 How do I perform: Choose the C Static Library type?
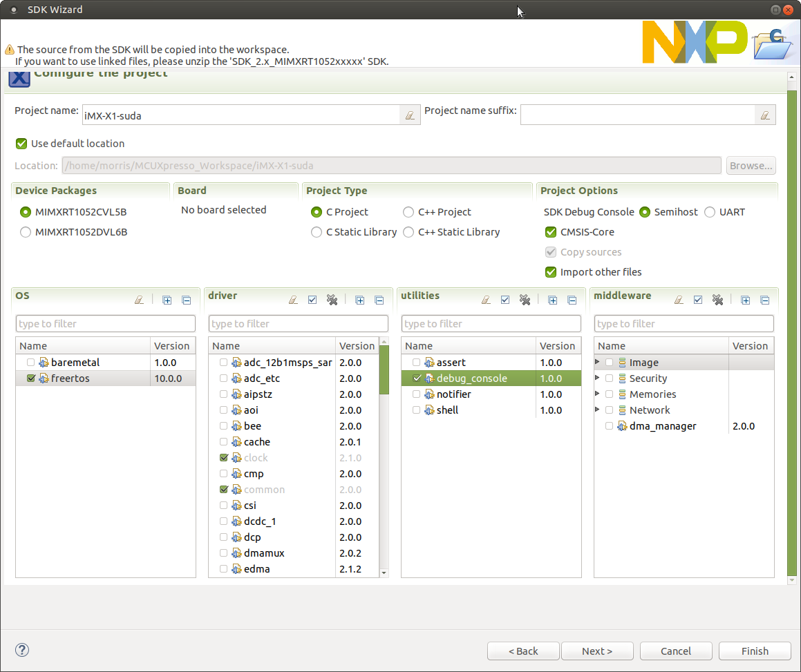tap(317, 232)
